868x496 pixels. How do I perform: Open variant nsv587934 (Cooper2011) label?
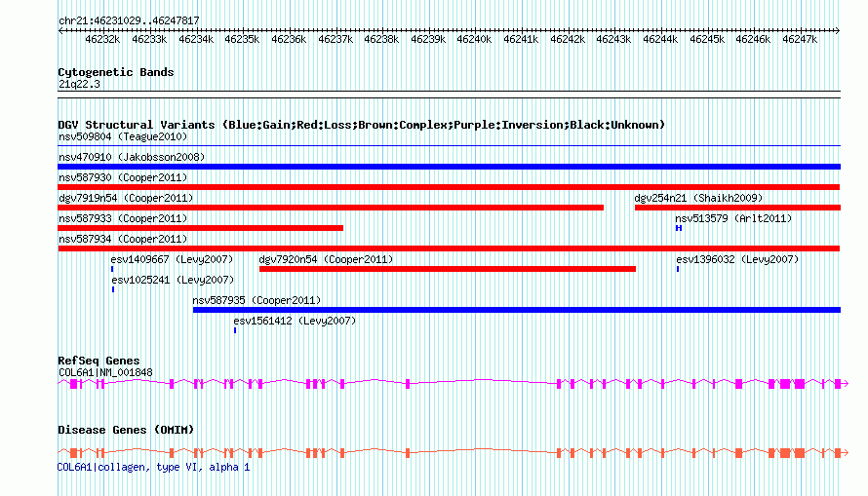pos(123,239)
